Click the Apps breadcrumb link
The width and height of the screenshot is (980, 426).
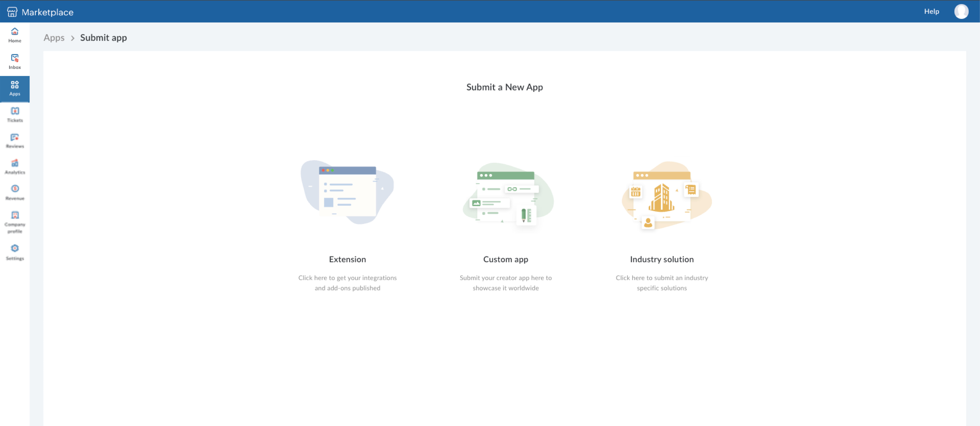[54, 38]
